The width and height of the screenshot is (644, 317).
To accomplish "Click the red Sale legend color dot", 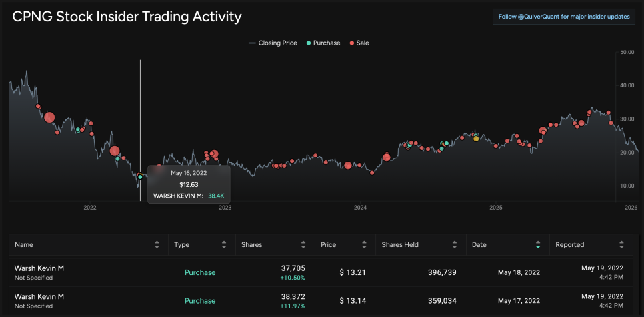I will coord(352,43).
